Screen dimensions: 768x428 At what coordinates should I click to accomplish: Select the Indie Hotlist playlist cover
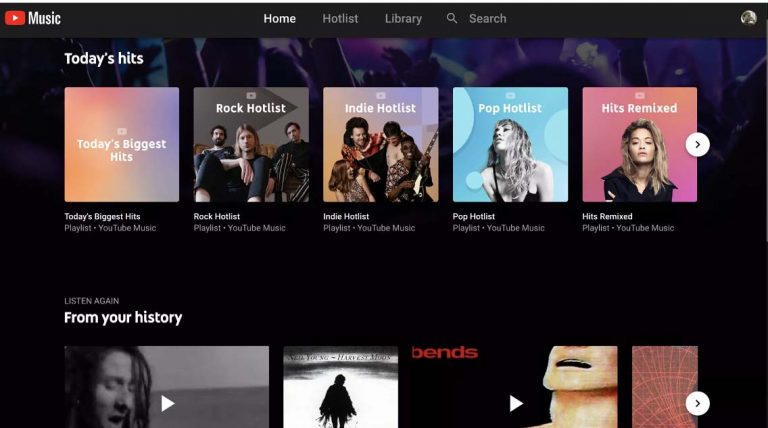click(x=381, y=144)
